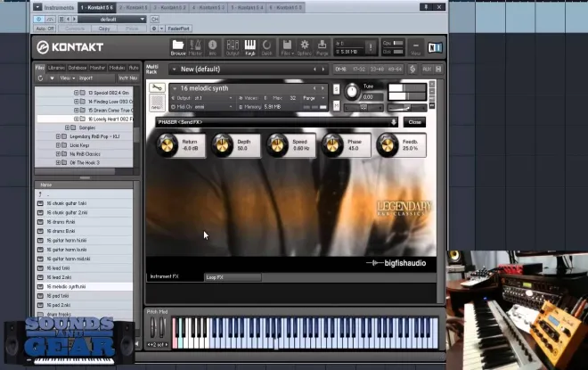The width and height of the screenshot is (588, 370).
Task: Click the eject drive arrow icon in browser
Action: (52, 78)
